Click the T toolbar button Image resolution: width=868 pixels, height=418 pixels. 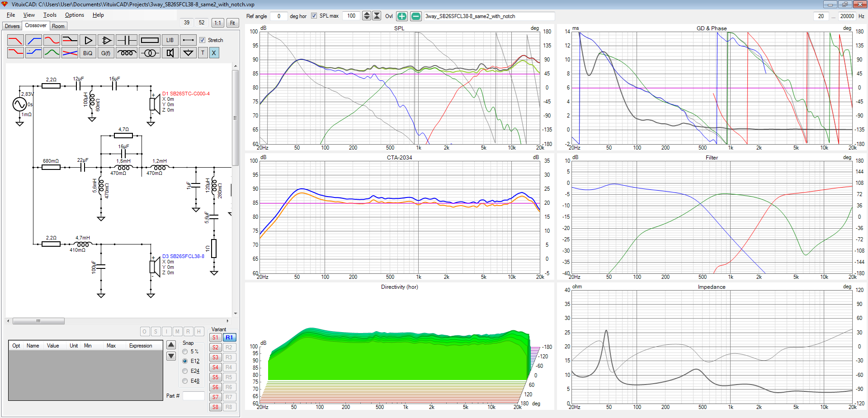203,53
